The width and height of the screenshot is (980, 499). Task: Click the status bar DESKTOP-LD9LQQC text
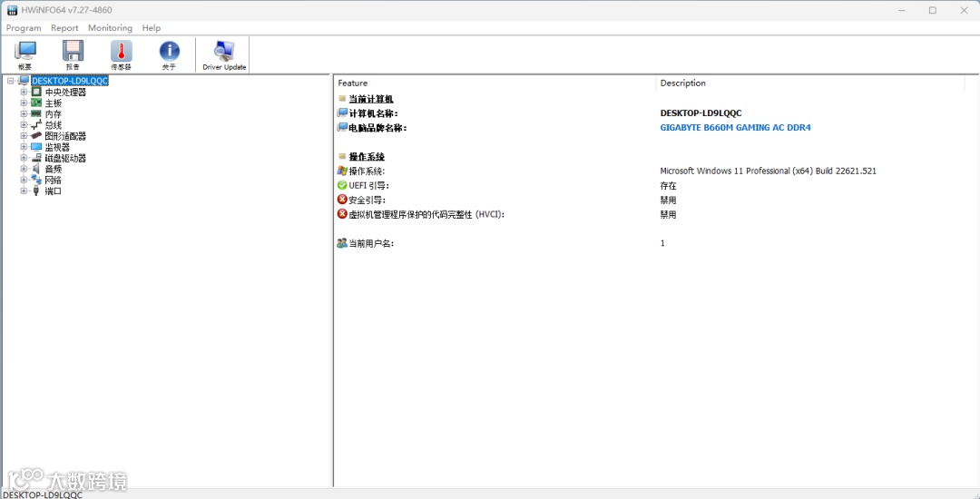[x=43, y=494]
